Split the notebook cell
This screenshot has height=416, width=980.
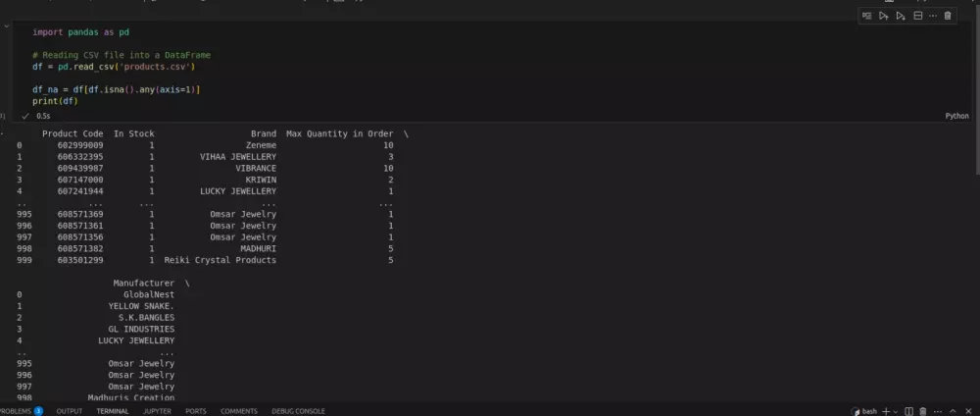tap(917, 16)
